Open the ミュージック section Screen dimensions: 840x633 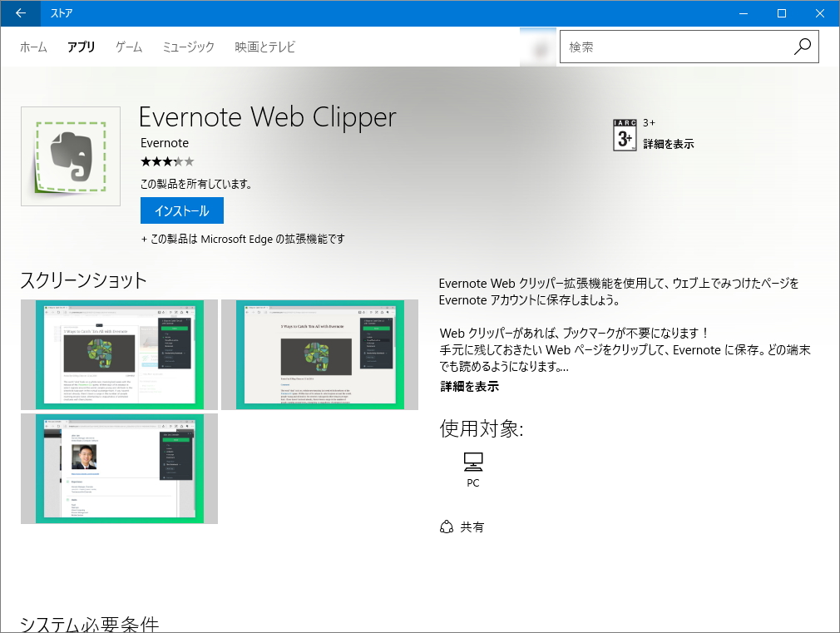187,47
